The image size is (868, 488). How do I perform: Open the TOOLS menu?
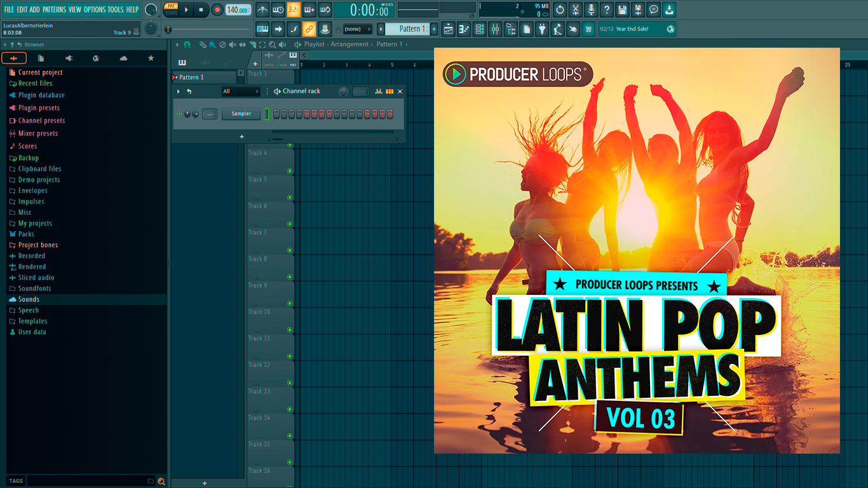pos(116,10)
